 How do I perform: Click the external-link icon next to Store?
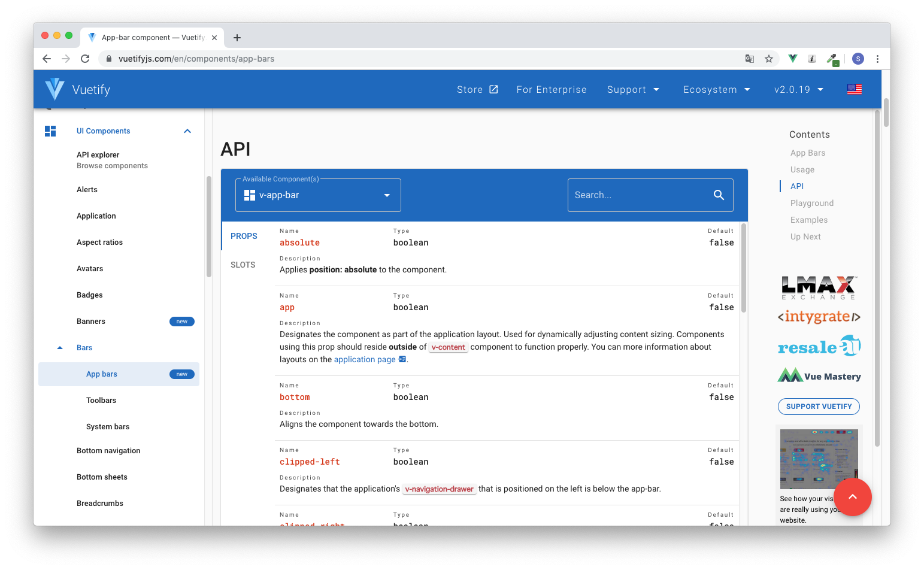tap(493, 89)
